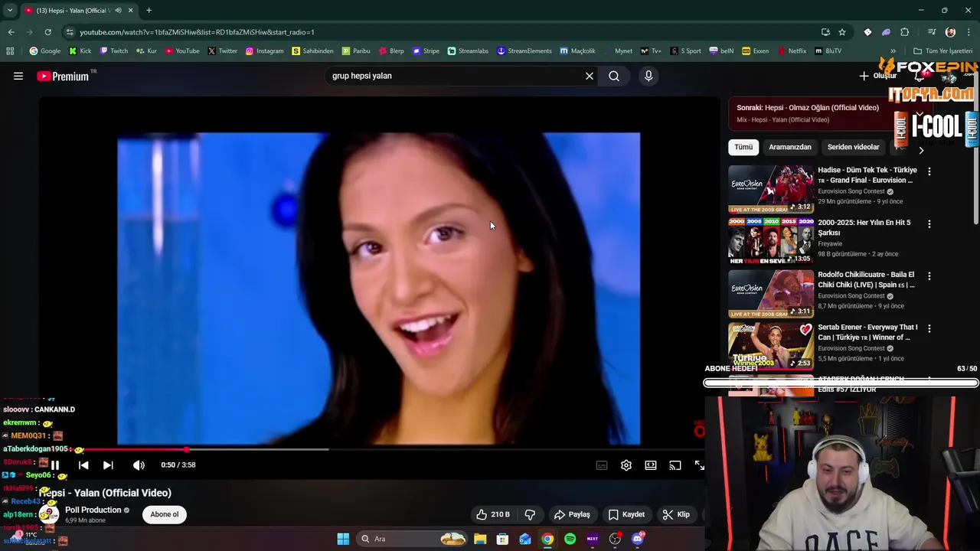The width and height of the screenshot is (980, 551).
Task: Open options for the Hadise Düm Tek Tek video
Action: [x=929, y=171]
